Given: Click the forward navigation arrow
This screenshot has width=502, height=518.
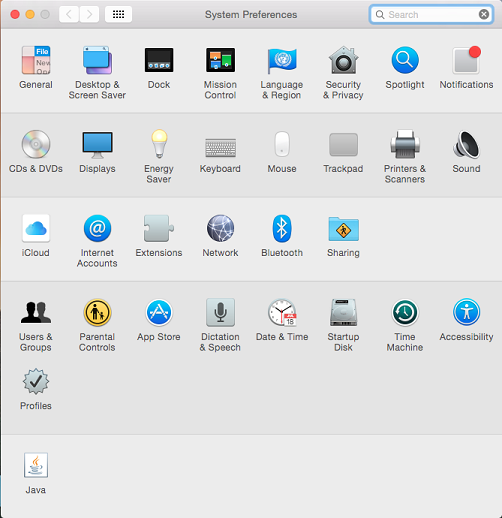Looking at the screenshot, I should (89, 14).
